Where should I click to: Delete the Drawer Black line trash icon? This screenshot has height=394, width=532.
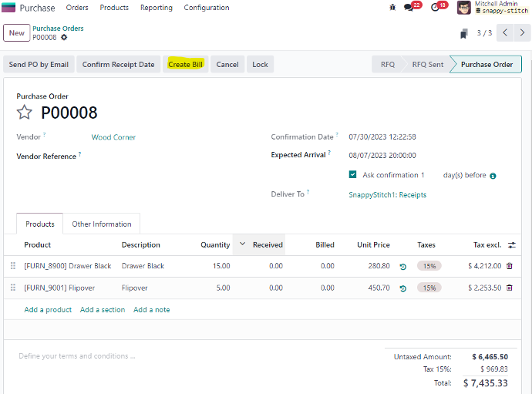pyautogui.click(x=510, y=266)
